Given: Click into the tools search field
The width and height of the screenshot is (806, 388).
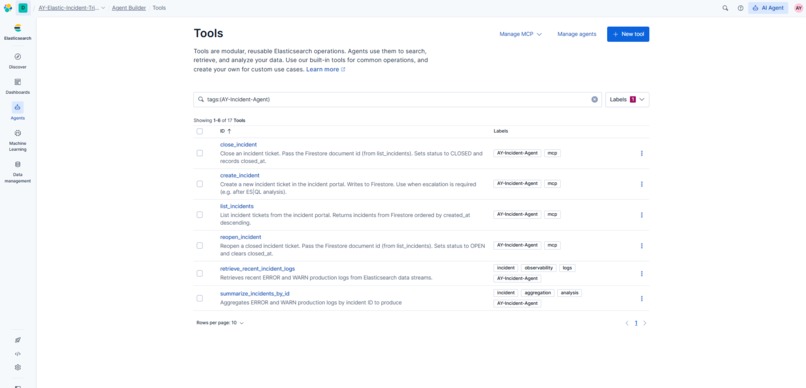Looking at the screenshot, I should [397, 100].
